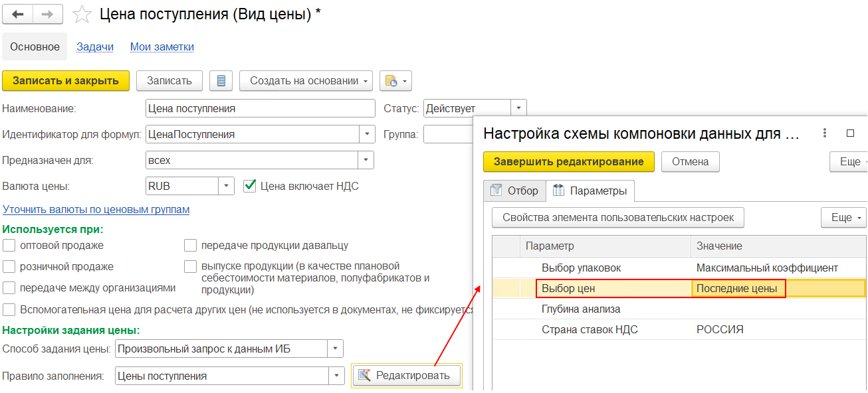
Task: Click the forward navigation arrow
Action: 49,14
